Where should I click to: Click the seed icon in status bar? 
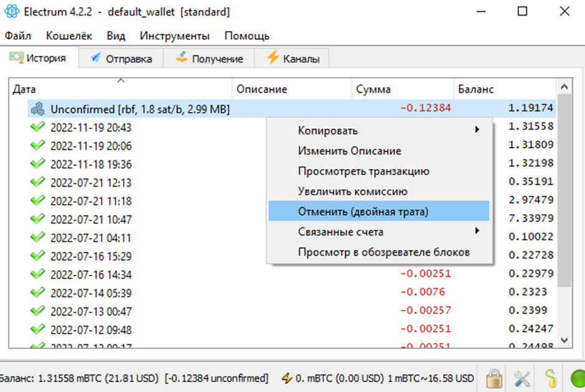550,378
